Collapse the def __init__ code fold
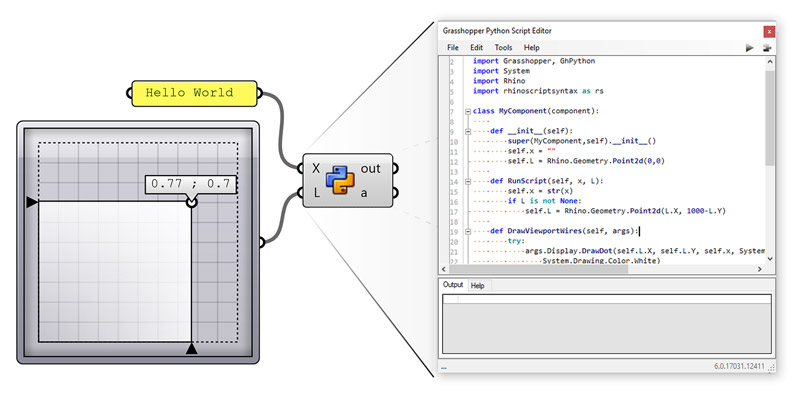Image resolution: width=800 pixels, height=400 pixels. pyautogui.click(x=456, y=131)
